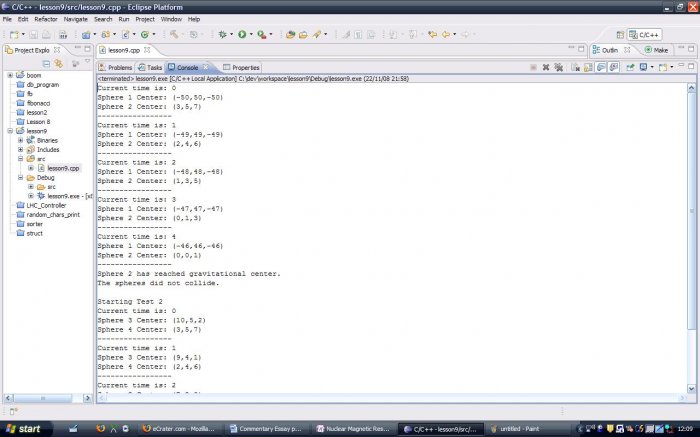
Task: Click the Windows start button
Action: [25, 429]
